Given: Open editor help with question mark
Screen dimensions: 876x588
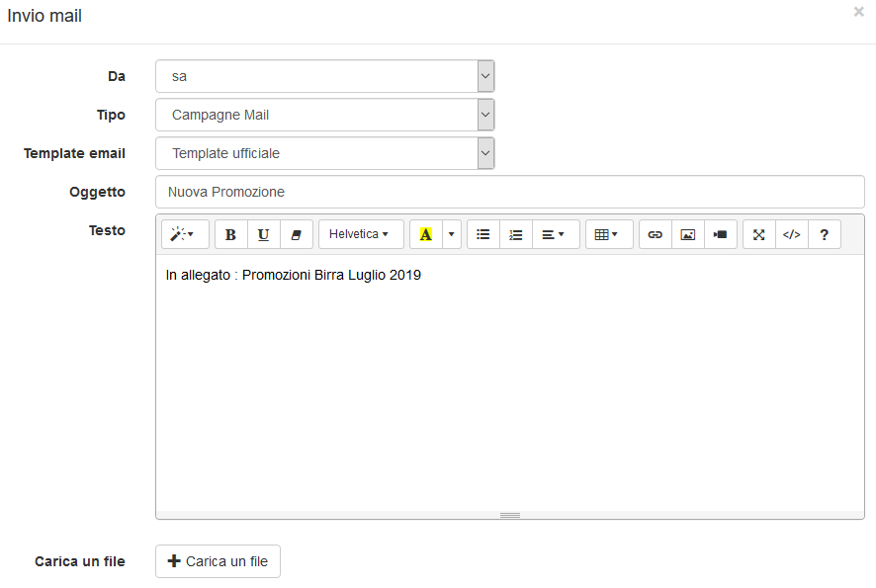Looking at the screenshot, I should point(824,234).
